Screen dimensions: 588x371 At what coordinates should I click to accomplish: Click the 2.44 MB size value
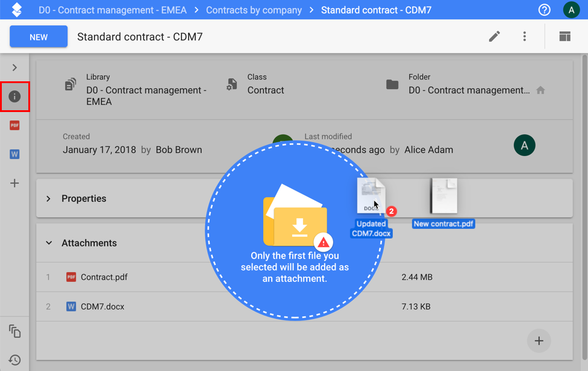tap(417, 277)
